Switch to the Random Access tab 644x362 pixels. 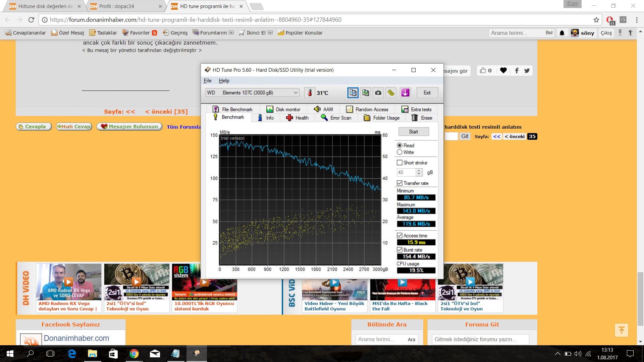(367, 109)
